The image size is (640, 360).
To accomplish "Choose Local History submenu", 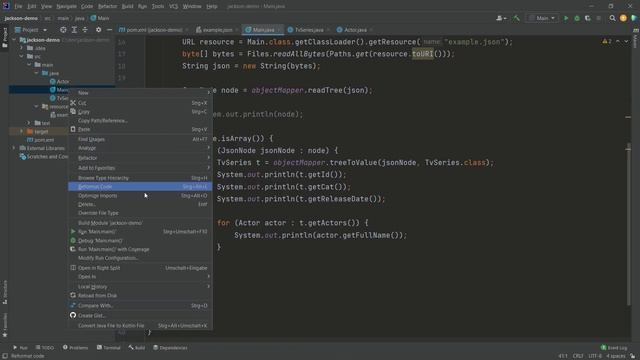I will click(140, 287).
